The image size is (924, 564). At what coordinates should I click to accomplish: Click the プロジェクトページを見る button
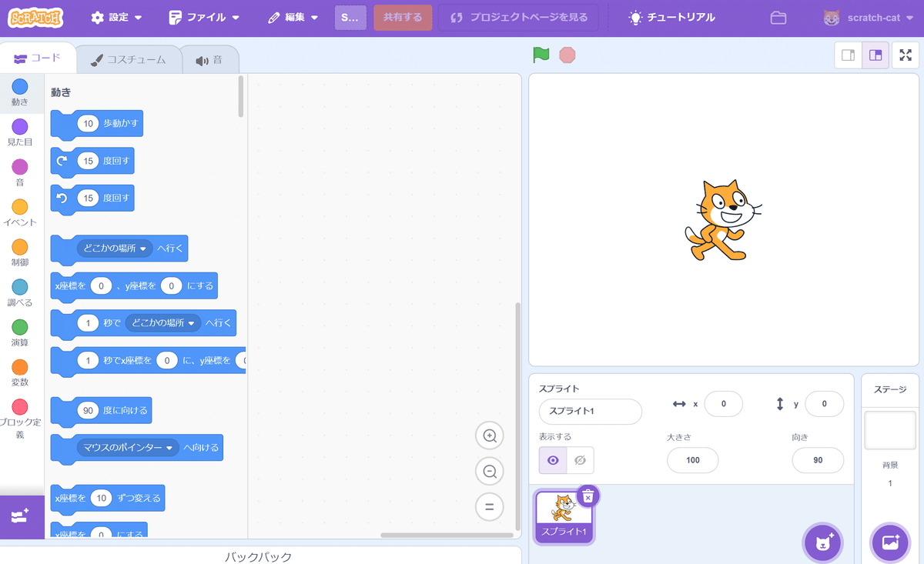(x=521, y=17)
